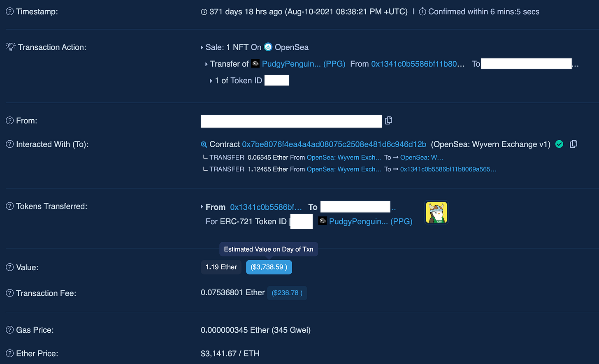Open PudgyPenguin... (PPG) link in Tokens Transferred

pyautogui.click(x=371, y=221)
